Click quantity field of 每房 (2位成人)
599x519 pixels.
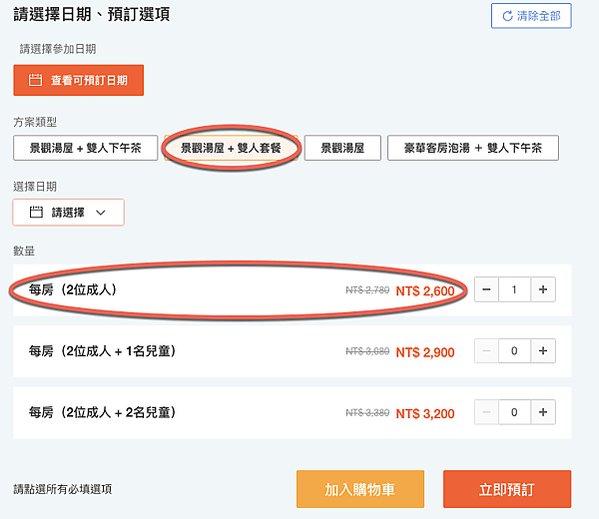[515, 289]
